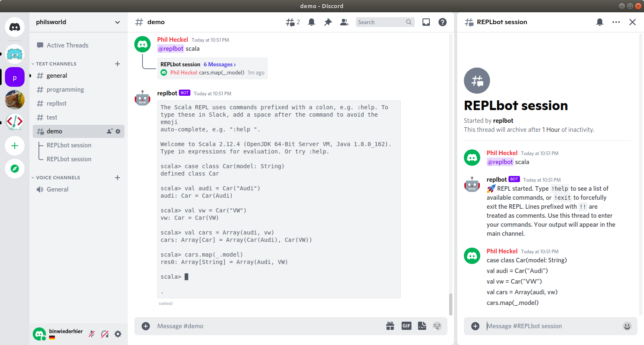Toggle the member list
Screen dimensions: 644x345
[344, 22]
